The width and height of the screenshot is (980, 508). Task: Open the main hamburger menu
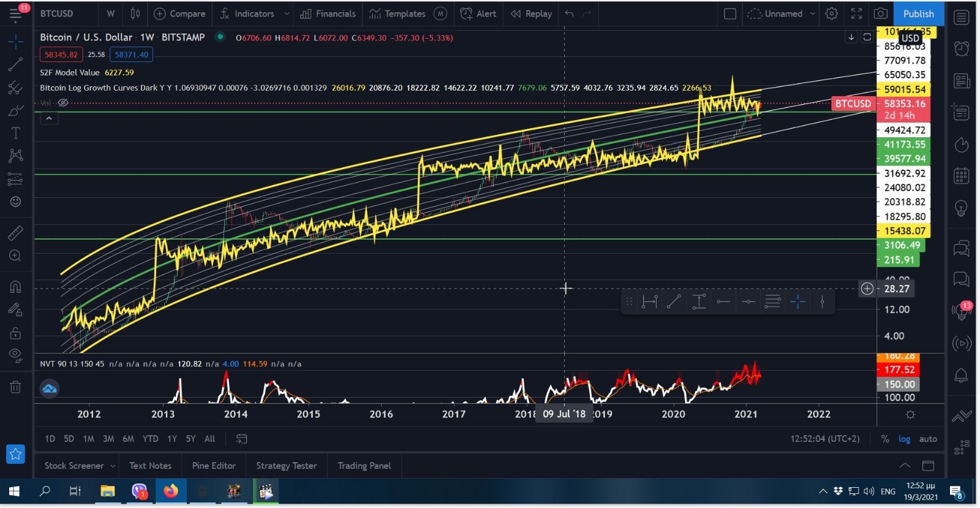pyautogui.click(x=15, y=14)
